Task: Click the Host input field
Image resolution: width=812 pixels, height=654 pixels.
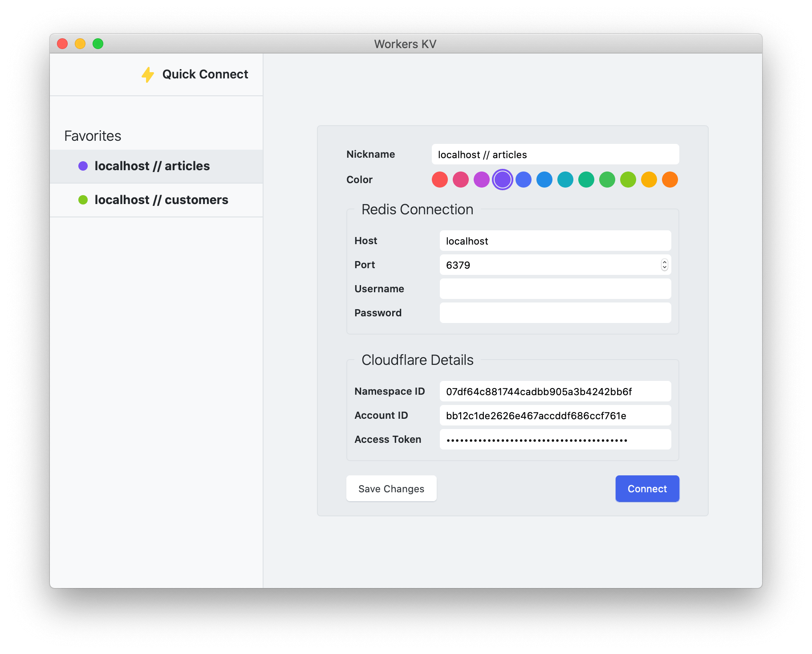Action: point(555,241)
